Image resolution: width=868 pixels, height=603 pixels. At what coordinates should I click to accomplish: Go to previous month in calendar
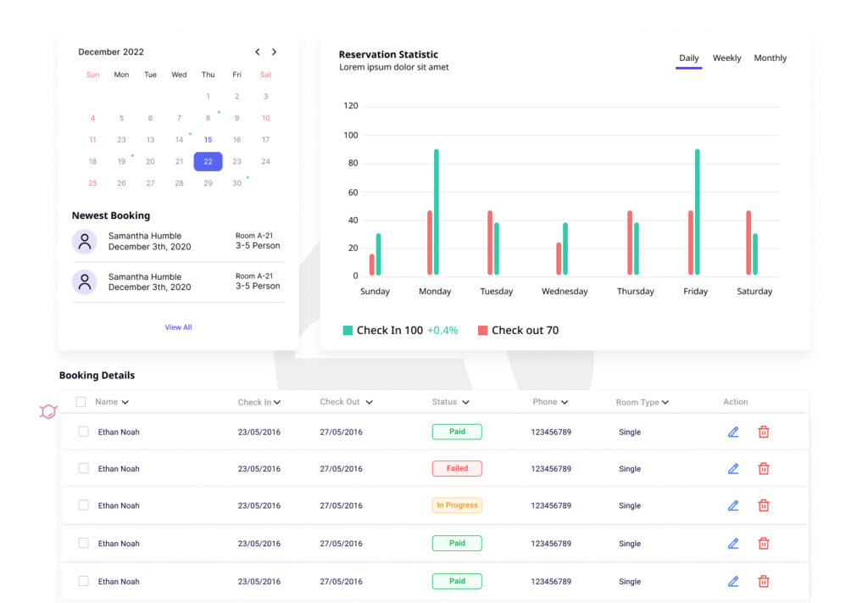click(258, 52)
